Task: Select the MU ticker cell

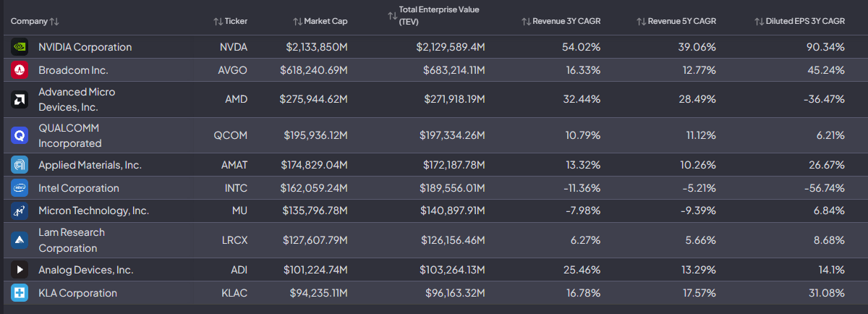Action: pyautogui.click(x=240, y=211)
